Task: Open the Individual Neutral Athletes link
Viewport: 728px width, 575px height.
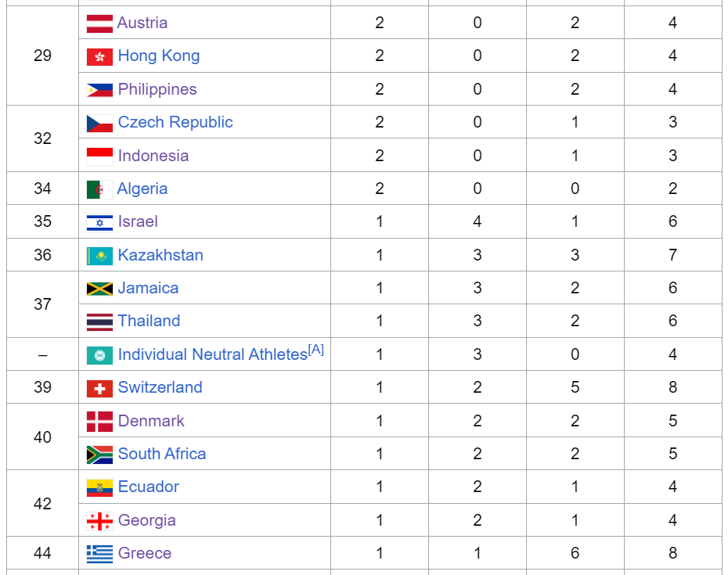Action: tap(213, 354)
